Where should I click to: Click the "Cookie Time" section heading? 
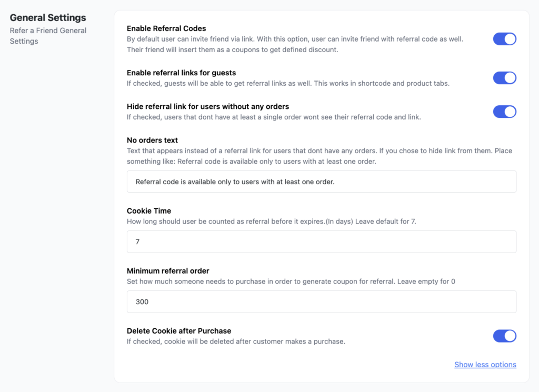149,210
